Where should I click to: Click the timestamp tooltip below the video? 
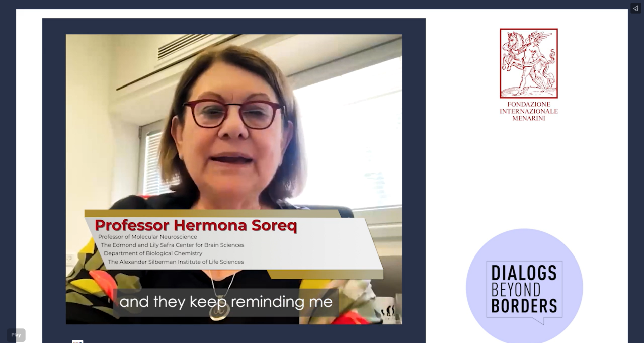(77, 341)
